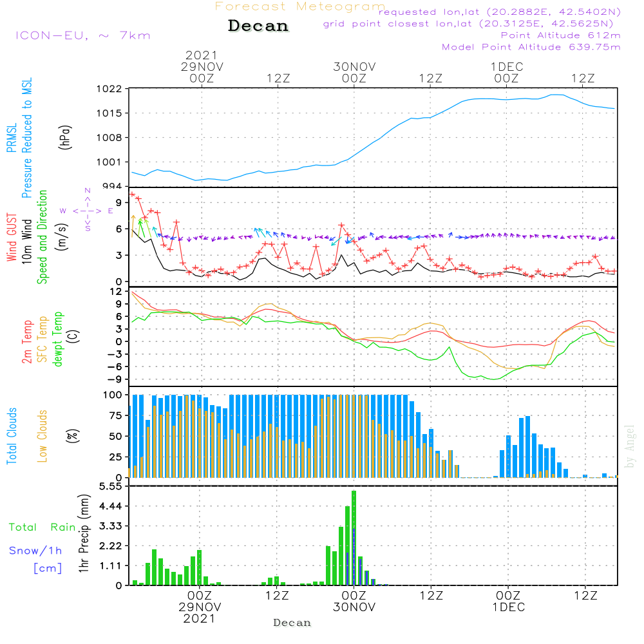Screen dimensions: 644x644
Task: Click the '10m Wind' label
Action: pos(26,241)
